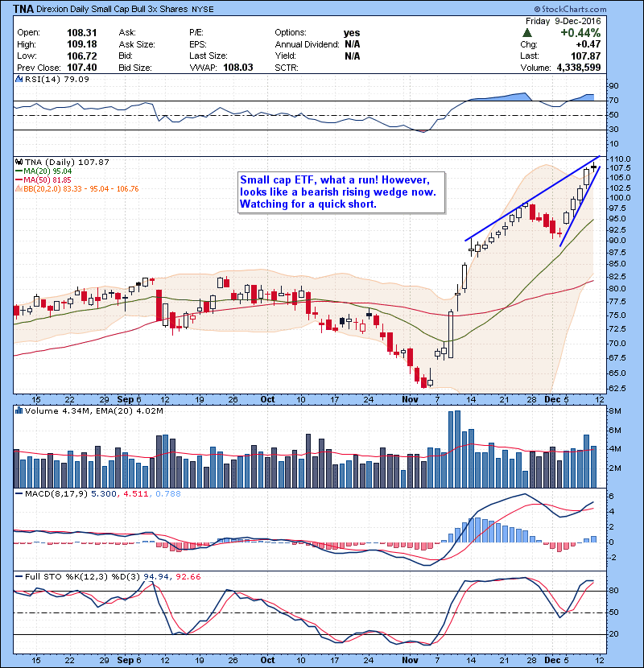Click the date Friday 9-Dec-2016
The height and width of the screenshot is (668, 644).
pyautogui.click(x=563, y=21)
